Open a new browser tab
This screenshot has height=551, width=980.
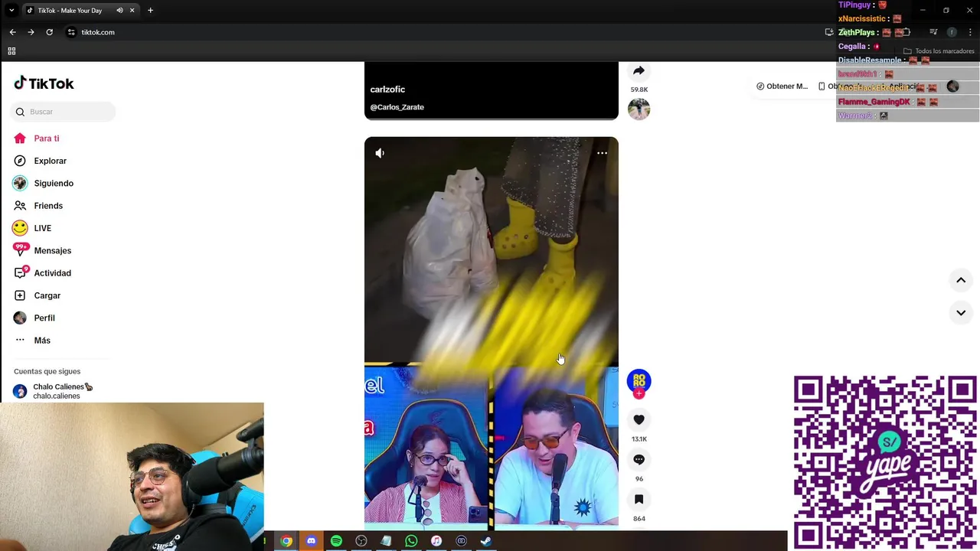pos(150,11)
